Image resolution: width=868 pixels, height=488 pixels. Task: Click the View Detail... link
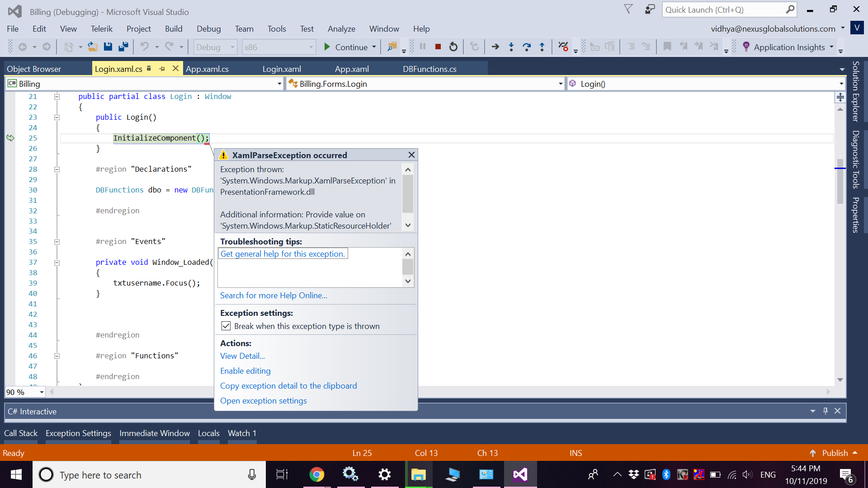click(x=242, y=356)
